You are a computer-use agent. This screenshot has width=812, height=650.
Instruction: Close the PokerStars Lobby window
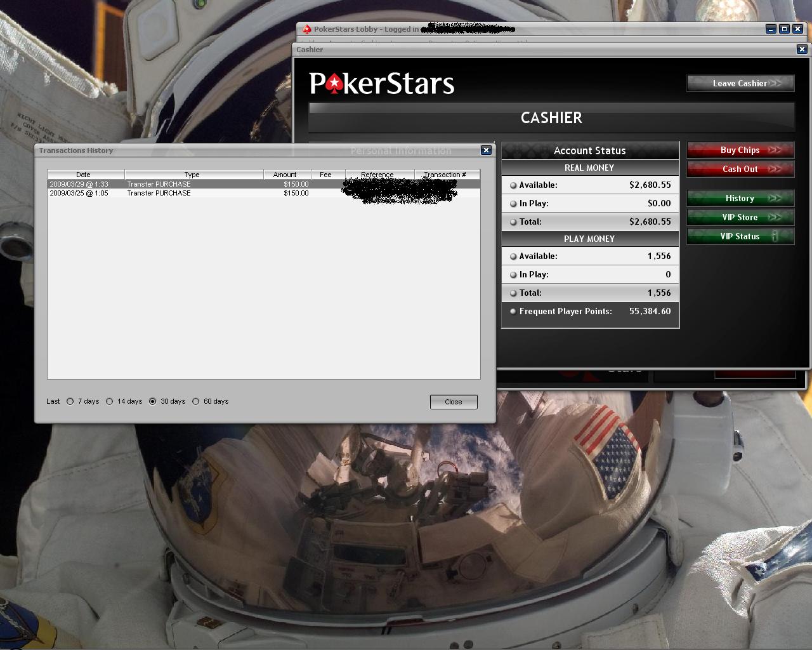click(x=798, y=29)
